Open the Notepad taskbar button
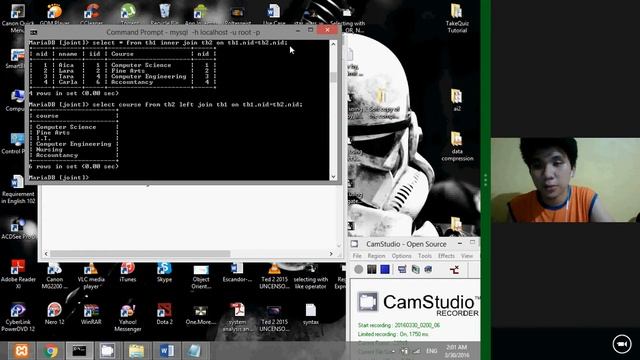 coord(194,351)
